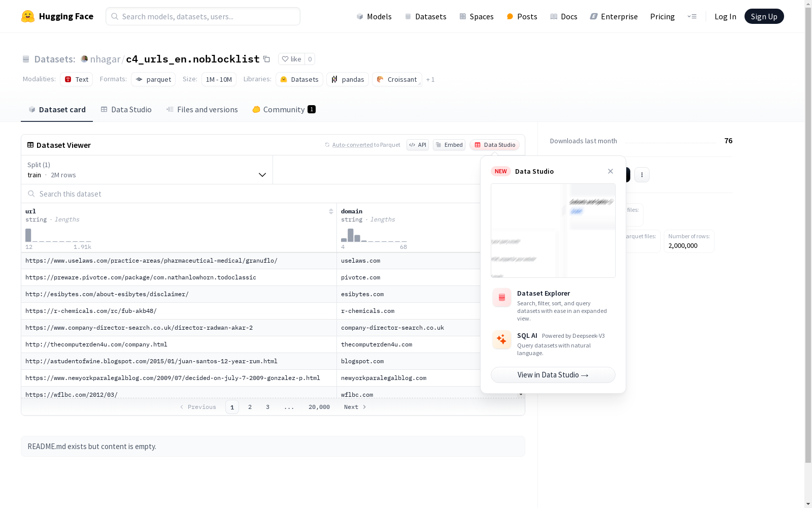
Task: Click the Data Studio preview thumbnail
Action: (553, 231)
